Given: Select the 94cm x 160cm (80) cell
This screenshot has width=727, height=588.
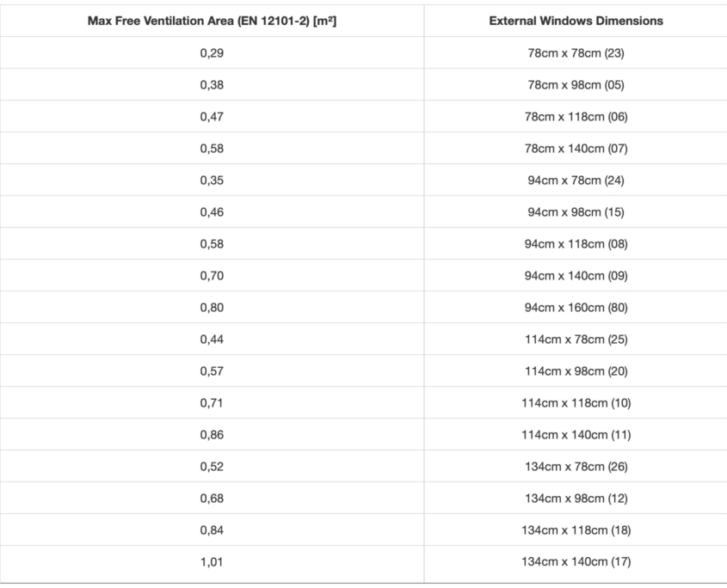Looking at the screenshot, I should click(576, 308).
